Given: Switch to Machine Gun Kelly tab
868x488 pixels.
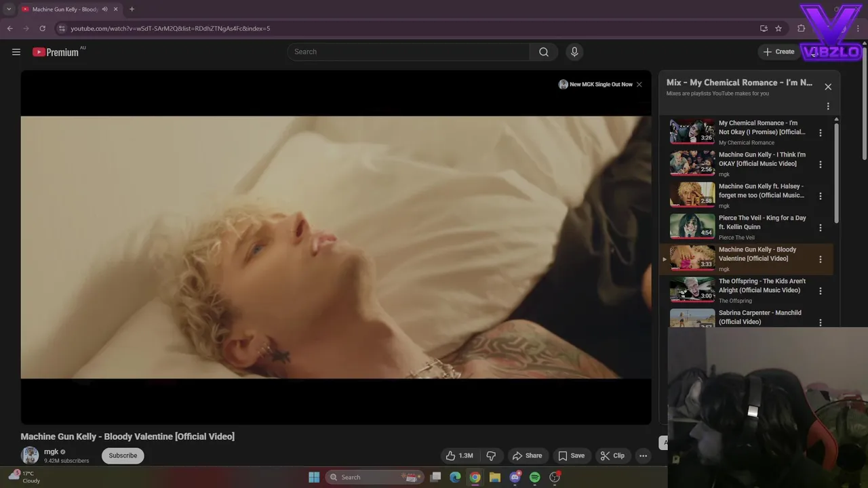Looking at the screenshot, I should click(x=70, y=9).
